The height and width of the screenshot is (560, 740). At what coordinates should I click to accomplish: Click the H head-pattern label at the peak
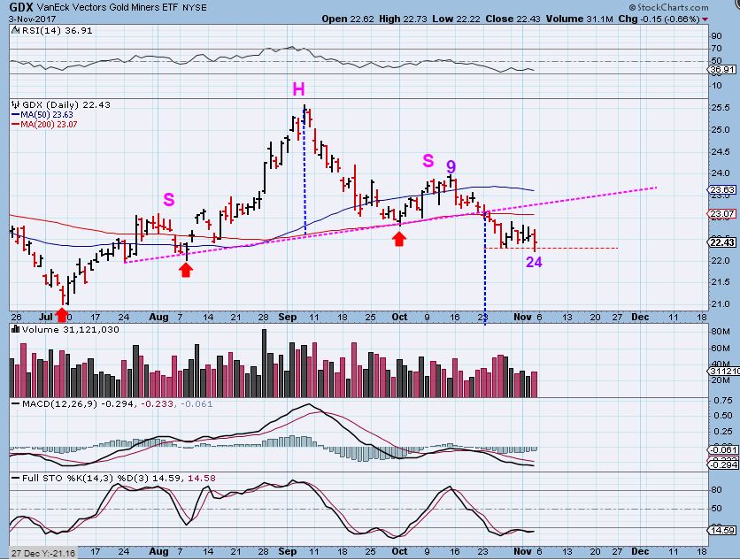(x=298, y=89)
